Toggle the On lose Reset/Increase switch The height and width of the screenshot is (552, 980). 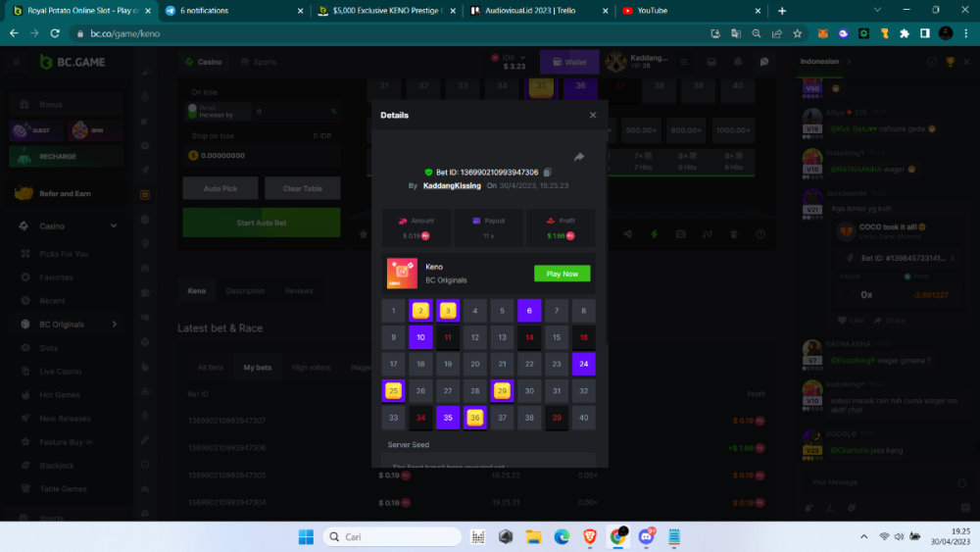point(192,111)
